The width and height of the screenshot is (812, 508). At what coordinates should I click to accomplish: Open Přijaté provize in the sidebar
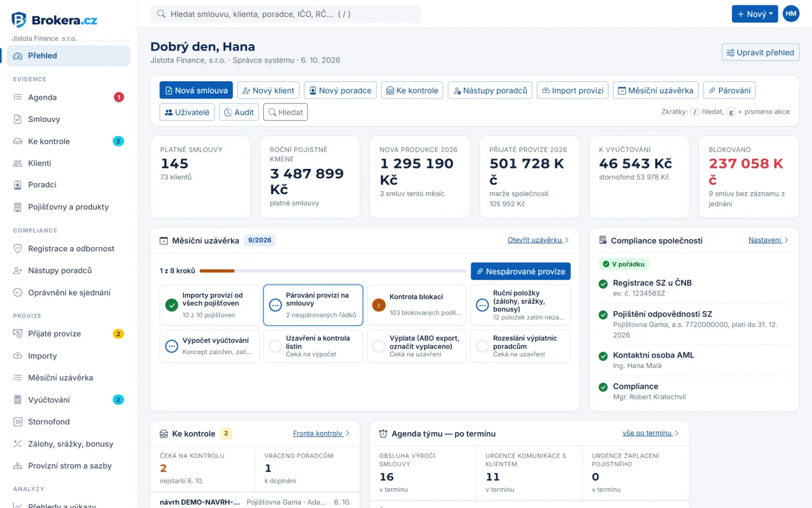[x=68, y=334]
